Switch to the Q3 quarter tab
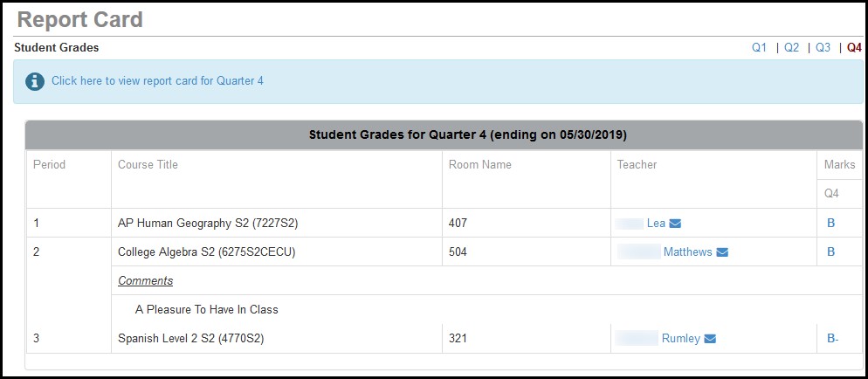 tap(823, 48)
